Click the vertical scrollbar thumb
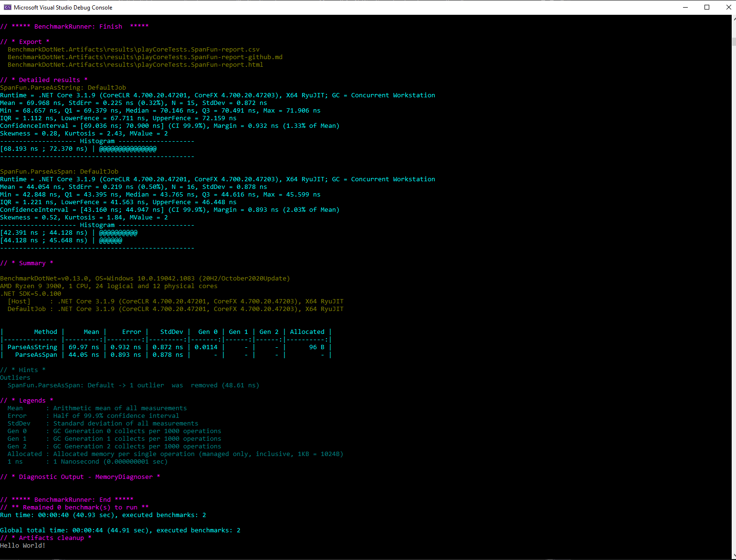 click(734, 41)
